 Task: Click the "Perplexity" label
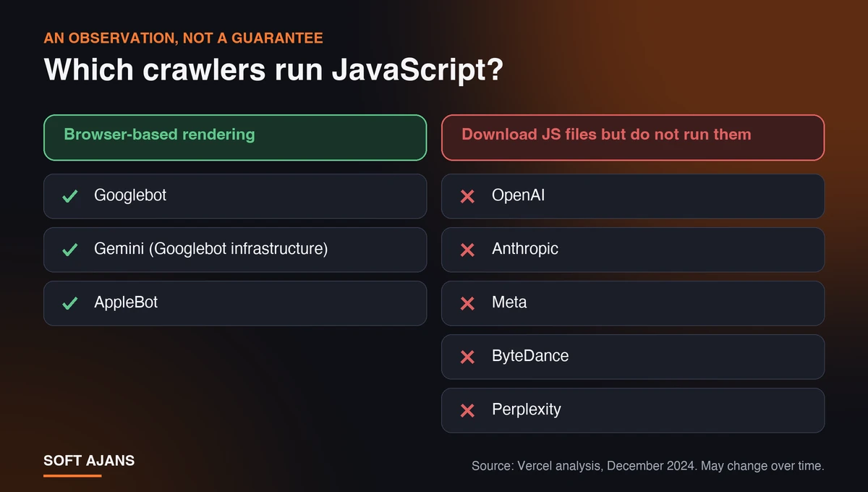527,410
